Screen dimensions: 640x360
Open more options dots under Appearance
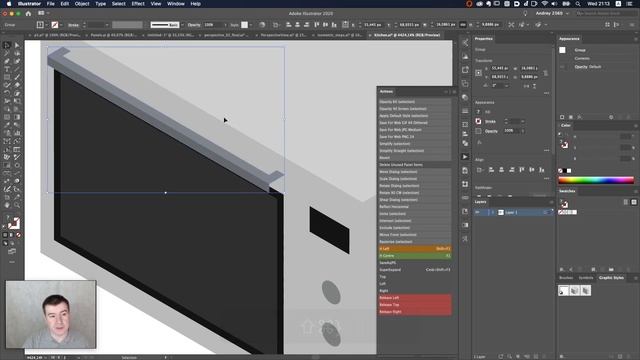546,150
